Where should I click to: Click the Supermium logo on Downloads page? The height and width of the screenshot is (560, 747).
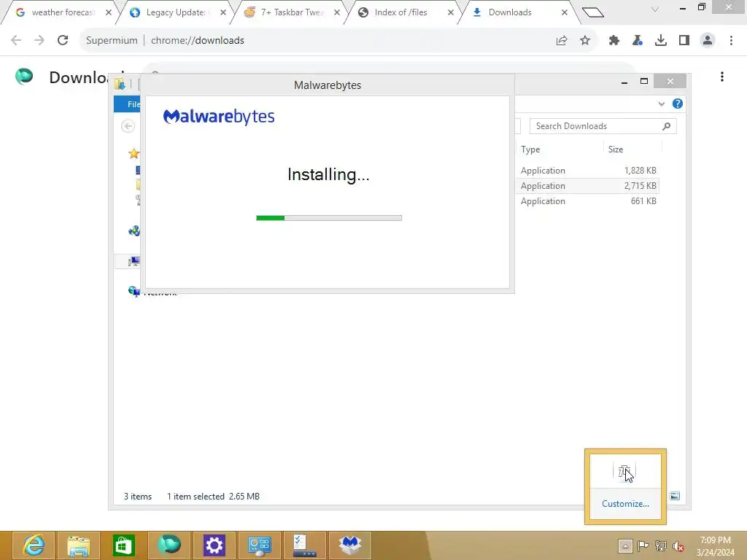[x=24, y=76]
